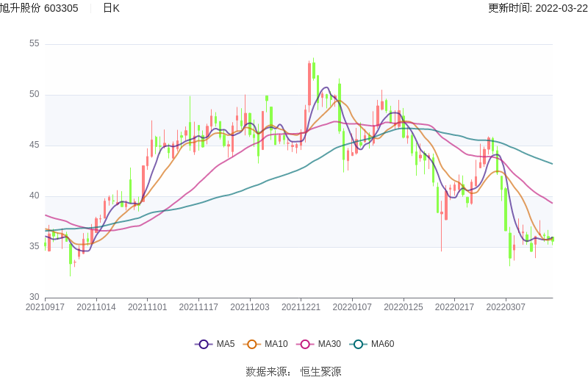Click the orange MA10 legend marker
588x380 pixels.
(x=252, y=344)
